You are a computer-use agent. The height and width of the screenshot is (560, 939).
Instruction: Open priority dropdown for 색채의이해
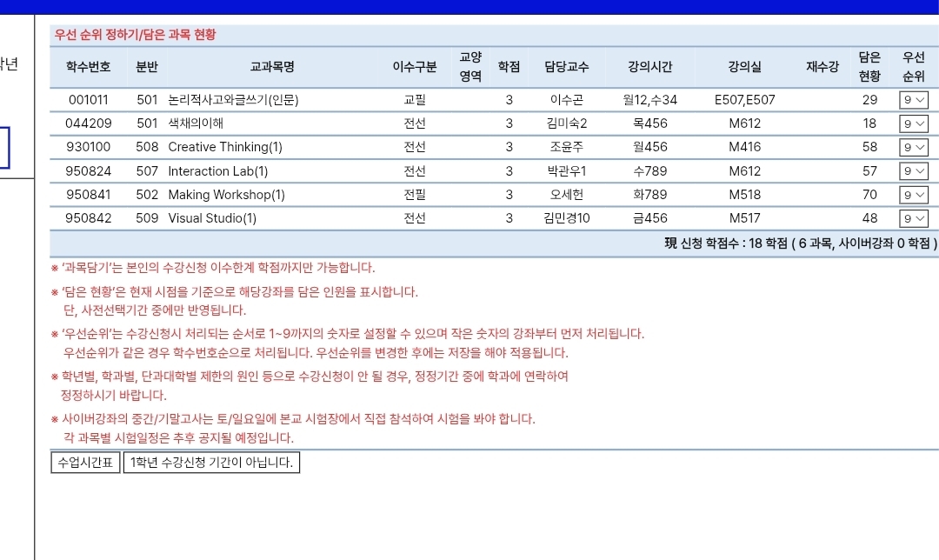(x=914, y=123)
